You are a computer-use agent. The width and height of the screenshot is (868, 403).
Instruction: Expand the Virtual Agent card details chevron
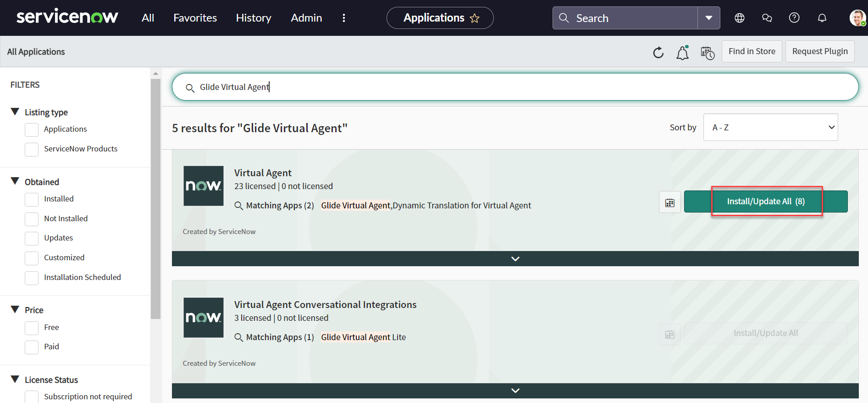[515, 259]
